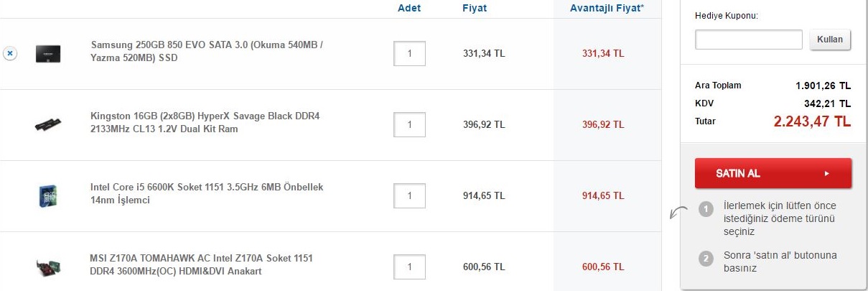Open the MSI Z170A TOMAHAWK motherboard thumbnail
The height and width of the screenshot is (291, 868).
(48, 267)
